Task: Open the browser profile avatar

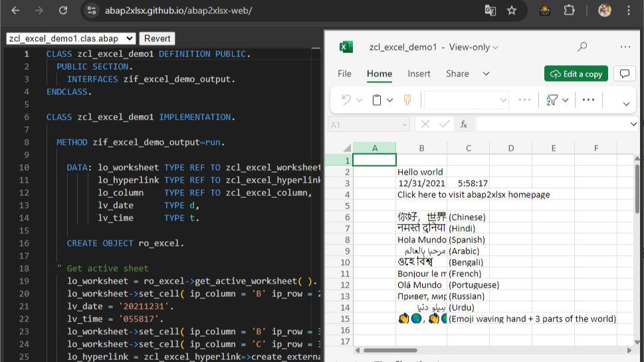Action: (604, 10)
